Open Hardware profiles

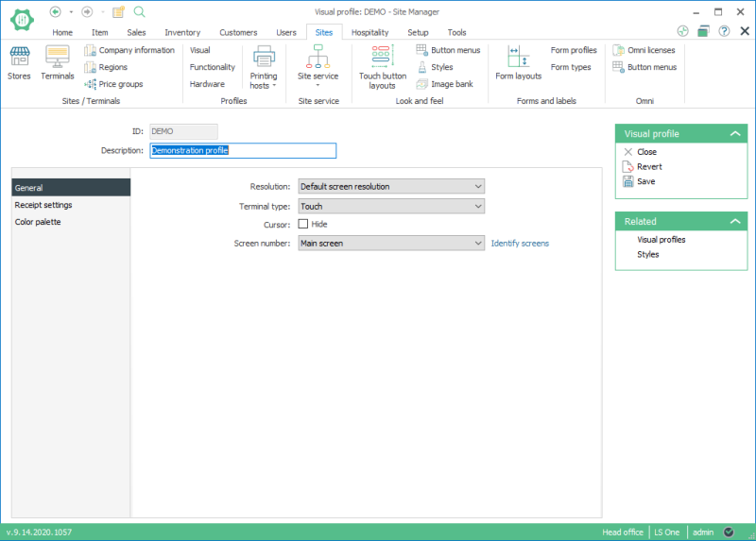tap(207, 84)
